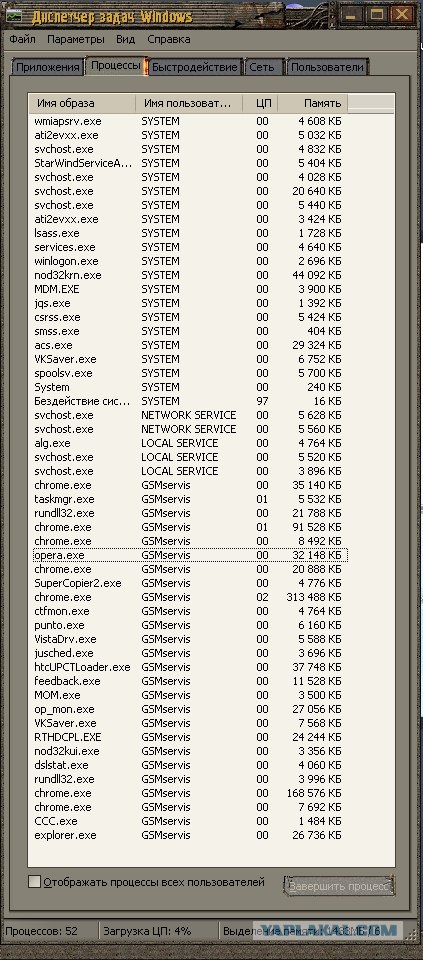
Task: Switch to the Сеть tab
Action: 263,67
